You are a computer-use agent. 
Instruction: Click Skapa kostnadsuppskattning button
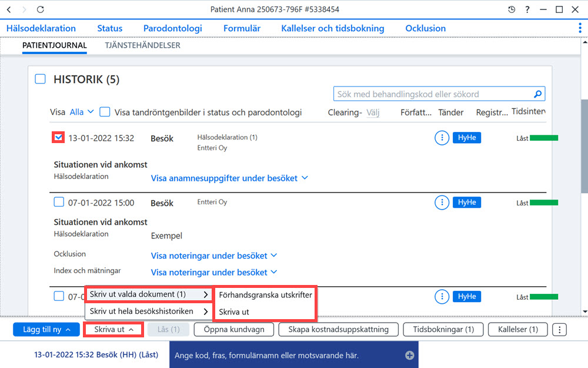pos(338,329)
